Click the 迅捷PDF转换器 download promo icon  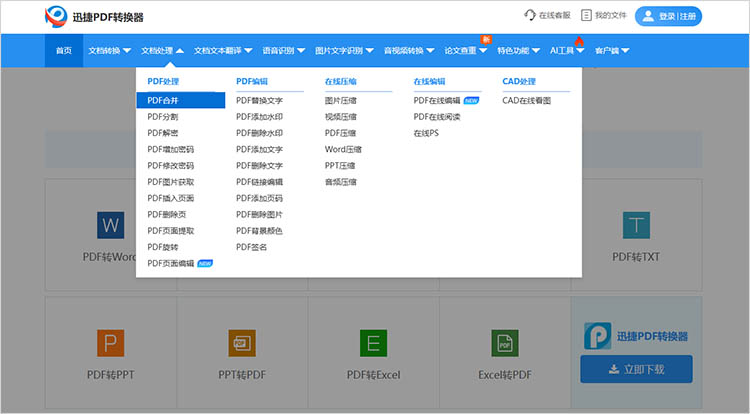point(597,336)
